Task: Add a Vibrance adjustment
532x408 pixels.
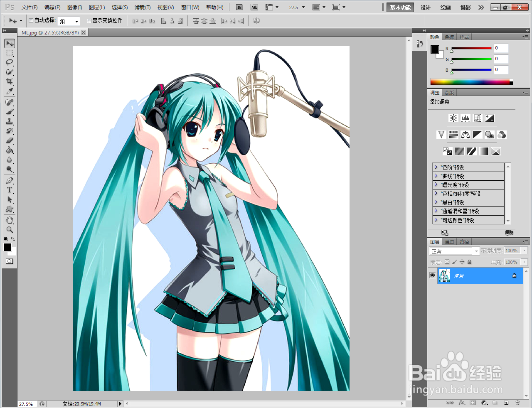Action: pos(441,135)
